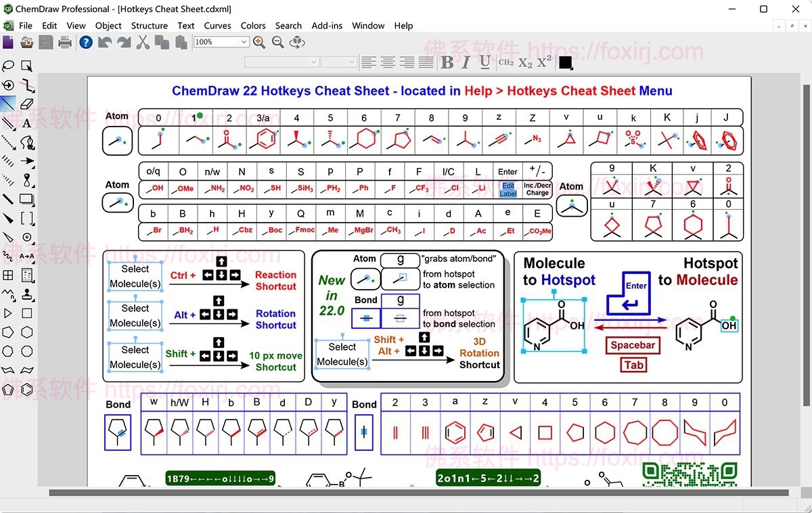Select the Lasso selection tool
Image resolution: width=812 pixels, height=513 pixels.
click(8, 66)
